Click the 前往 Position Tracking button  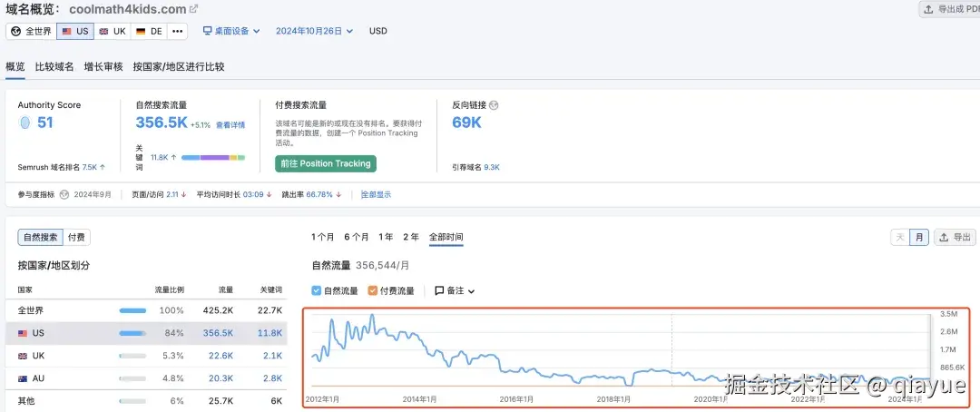click(x=326, y=163)
